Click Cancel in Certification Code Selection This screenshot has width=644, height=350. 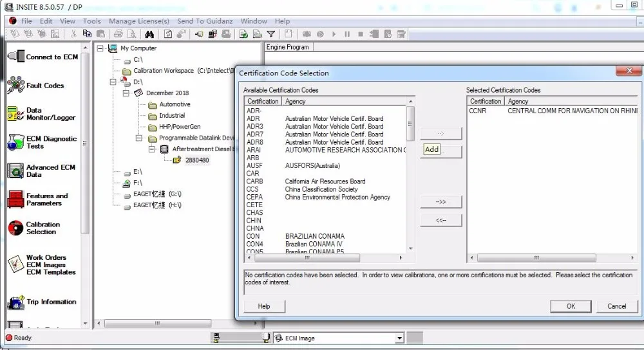pyautogui.click(x=616, y=306)
